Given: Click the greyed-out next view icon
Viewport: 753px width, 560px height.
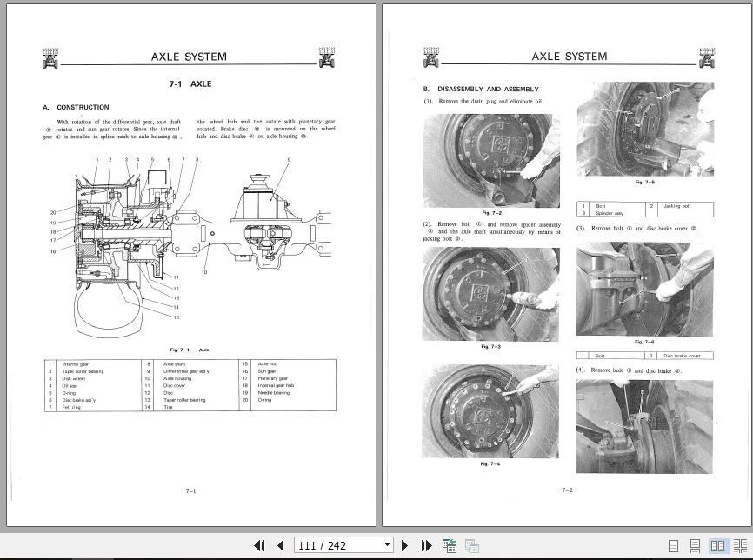Looking at the screenshot, I should pyautogui.click(x=471, y=545).
